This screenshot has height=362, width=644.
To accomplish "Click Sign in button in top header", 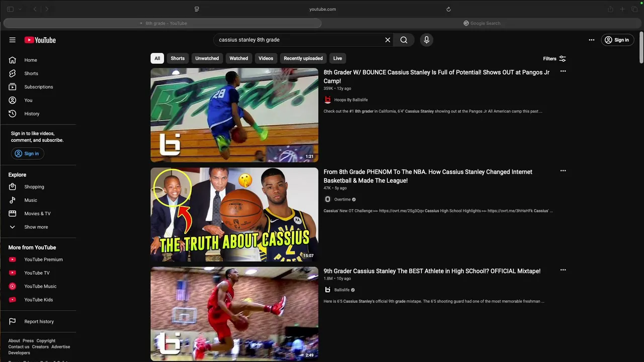I will point(617,40).
